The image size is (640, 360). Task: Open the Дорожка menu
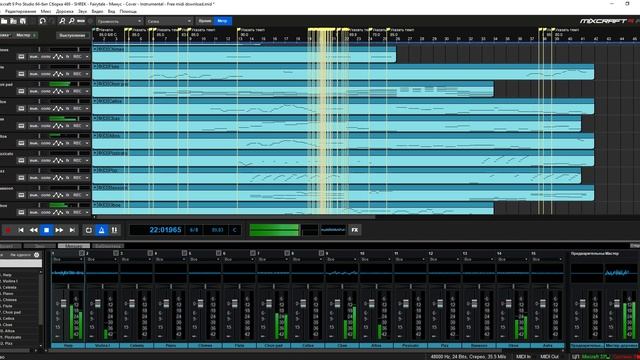coord(64,11)
